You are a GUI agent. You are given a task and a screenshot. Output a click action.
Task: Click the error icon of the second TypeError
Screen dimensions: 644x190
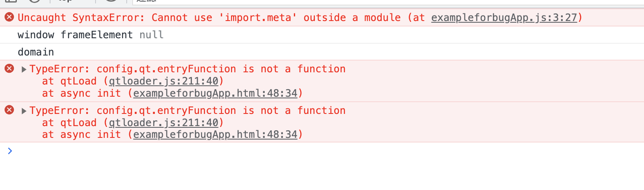[x=9, y=110]
